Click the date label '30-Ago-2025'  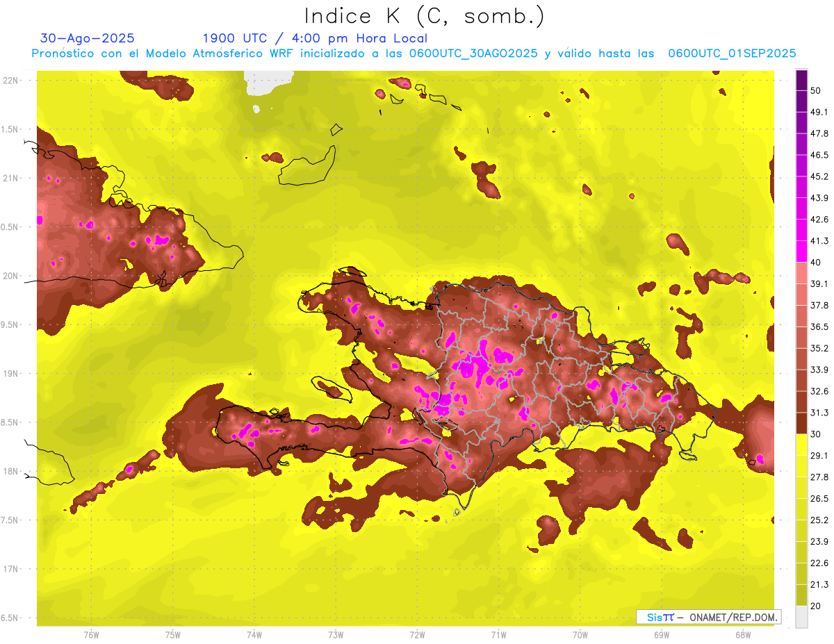88,38
